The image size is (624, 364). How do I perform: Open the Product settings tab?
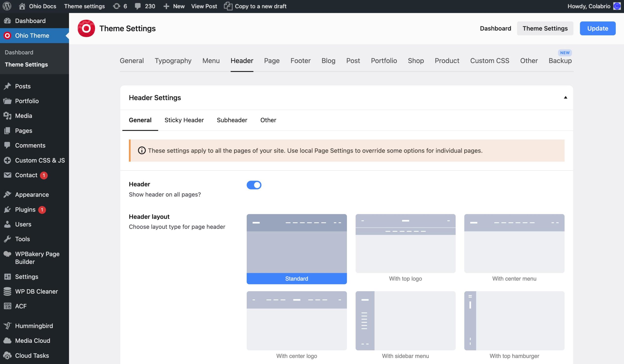point(447,61)
